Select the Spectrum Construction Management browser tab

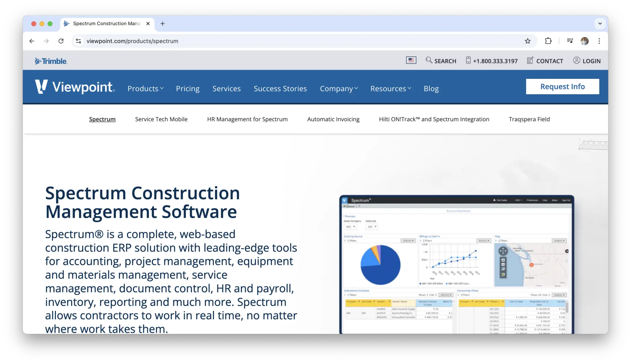(107, 24)
